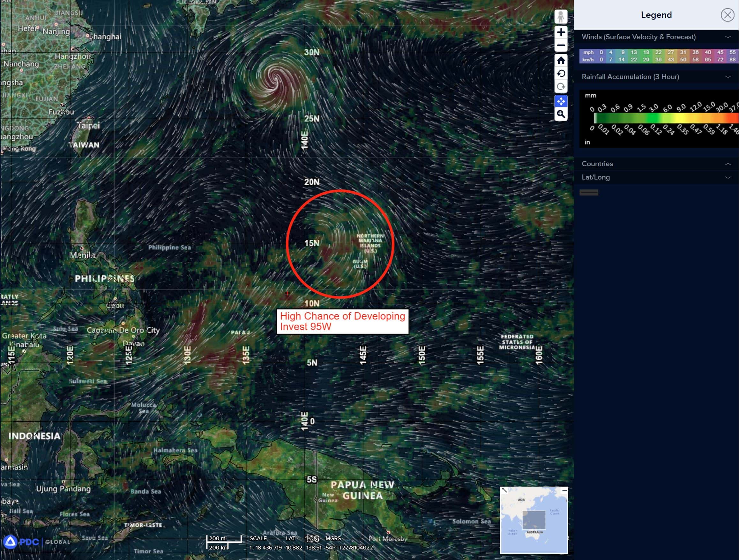The width and height of the screenshot is (739, 560).
Task: Collapse the Lat/Long legend section
Action: (728, 177)
